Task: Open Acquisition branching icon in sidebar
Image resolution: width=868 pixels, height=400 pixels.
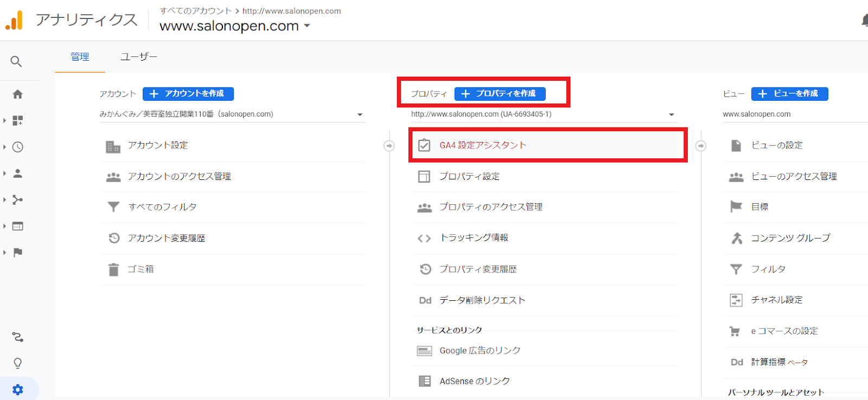Action: (x=18, y=200)
